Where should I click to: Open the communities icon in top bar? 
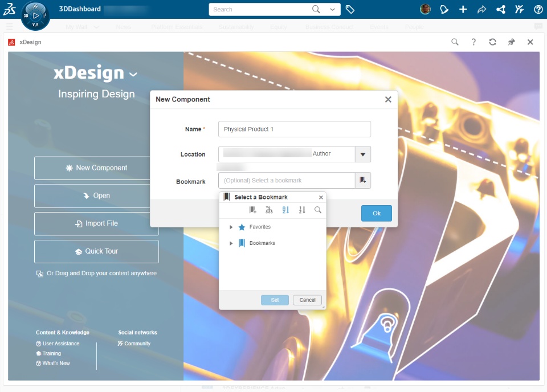[519, 10]
